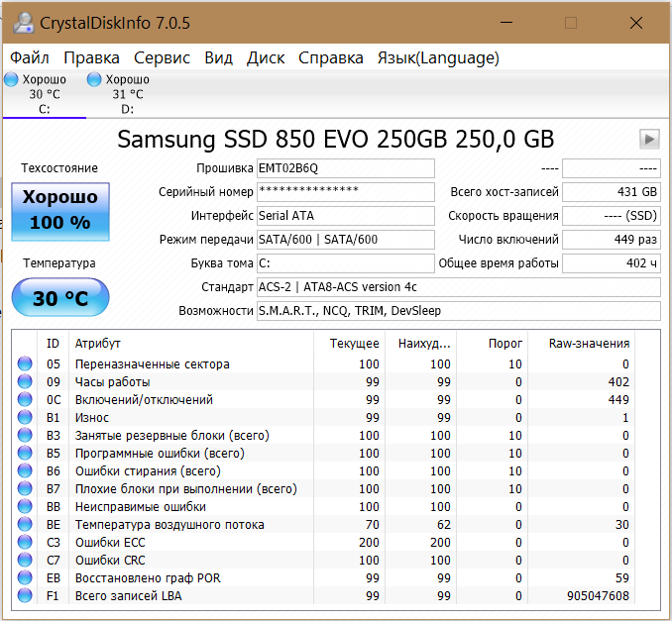
Task: Click status icon for Плохие блоки row
Action: (25, 488)
